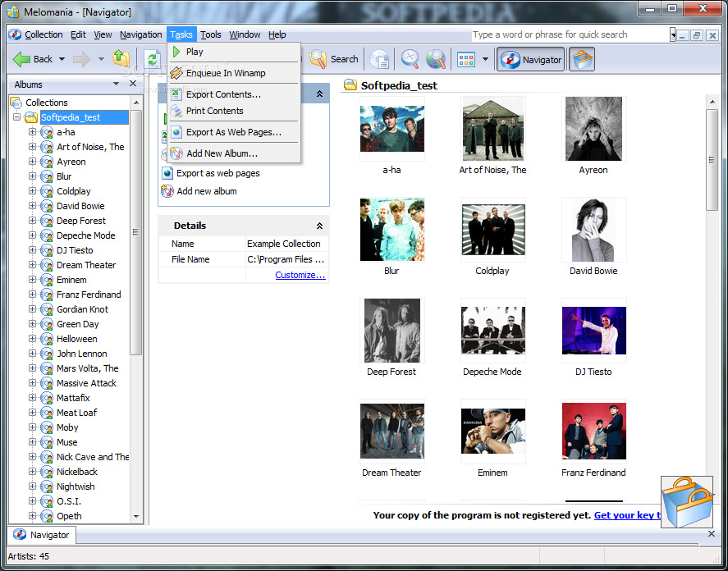The height and width of the screenshot is (571, 728).
Task: Click the shopping basket toolbar icon
Action: [581, 59]
